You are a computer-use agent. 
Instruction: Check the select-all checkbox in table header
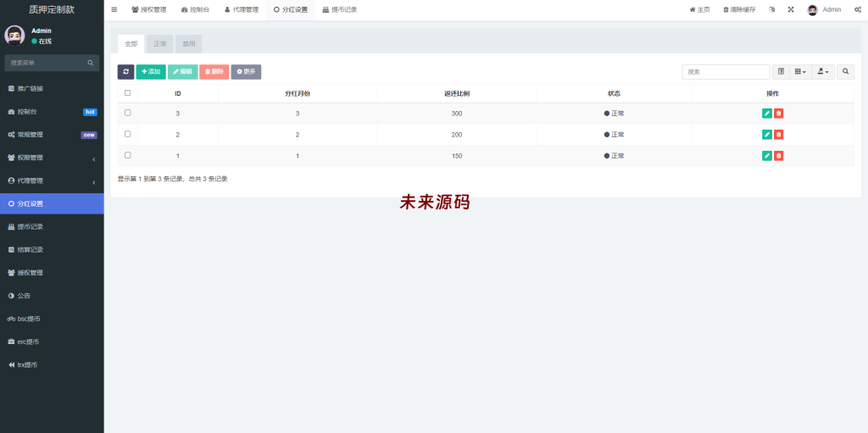(128, 93)
